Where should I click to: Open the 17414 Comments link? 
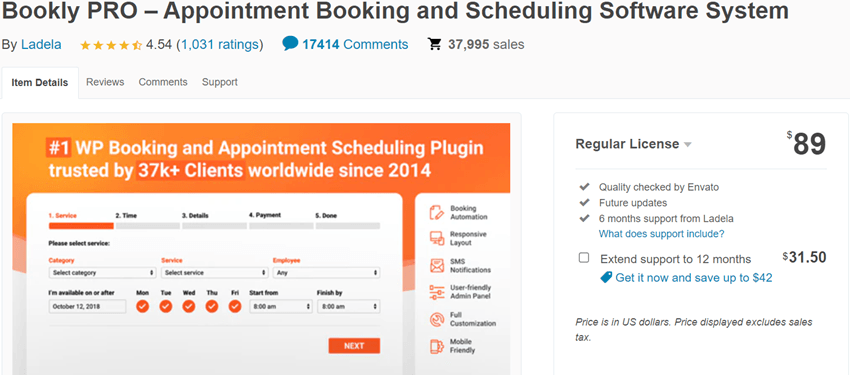pyautogui.click(x=355, y=44)
